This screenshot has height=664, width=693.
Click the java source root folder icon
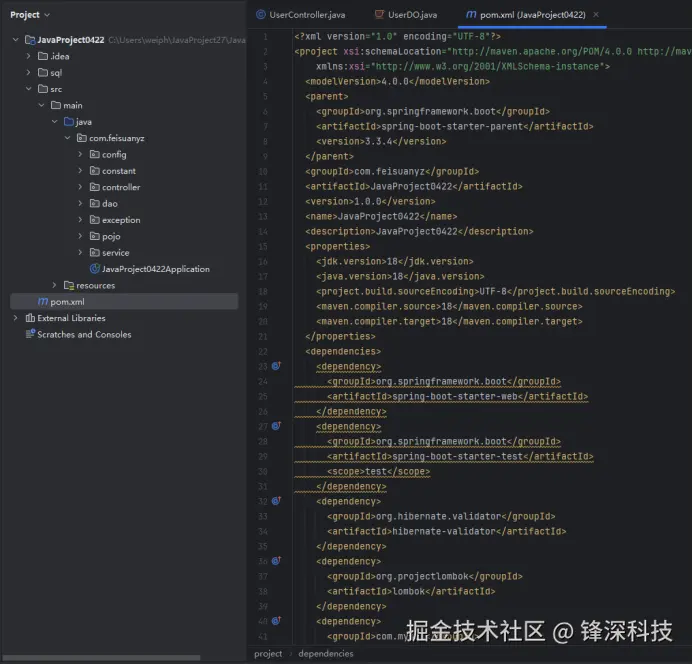coord(69,122)
